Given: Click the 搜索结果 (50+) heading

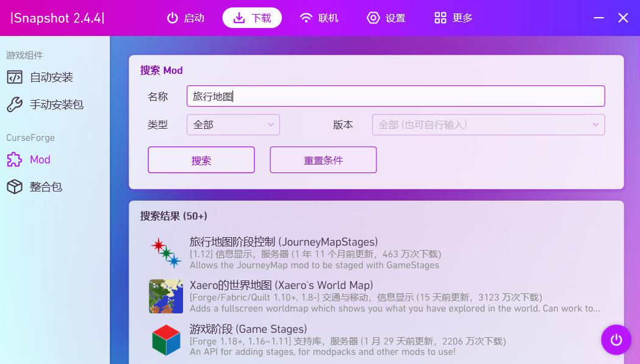Looking at the screenshot, I should (174, 216).
